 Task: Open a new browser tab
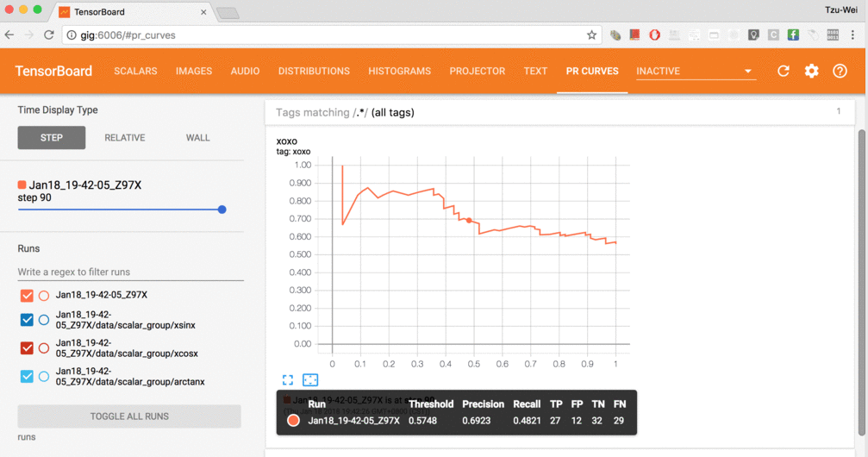click(x=228, y=13)
